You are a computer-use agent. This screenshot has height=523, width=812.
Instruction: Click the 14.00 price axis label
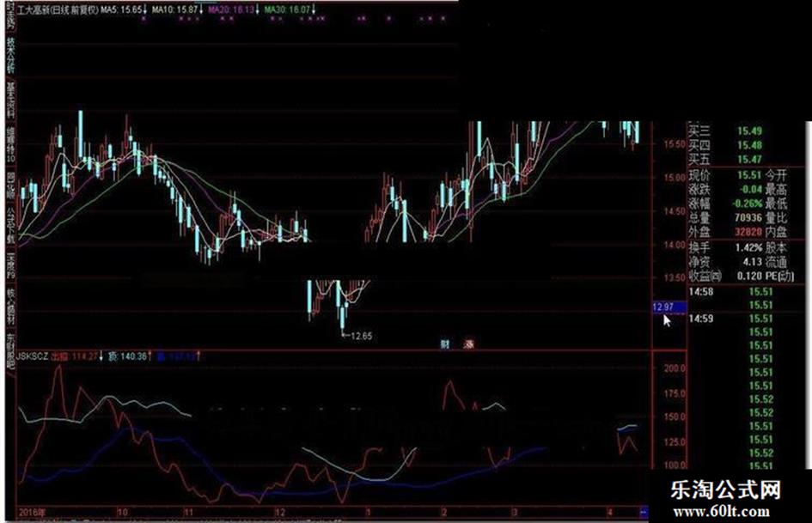(675, 245)
